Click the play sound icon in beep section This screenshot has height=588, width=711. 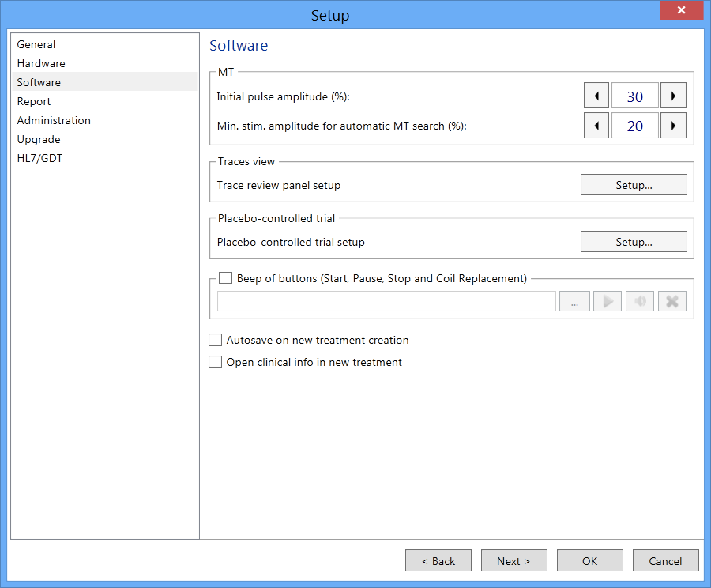(x=608, y=301)
